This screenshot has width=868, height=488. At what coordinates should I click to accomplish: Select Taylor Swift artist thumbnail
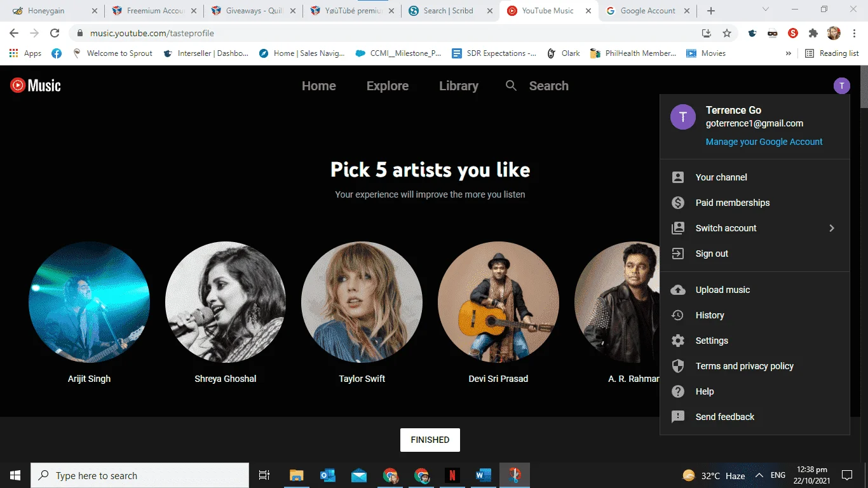362,302
